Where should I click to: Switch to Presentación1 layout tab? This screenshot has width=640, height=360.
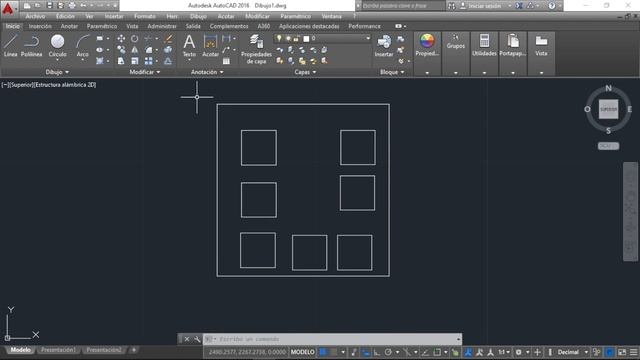(58, 350)
